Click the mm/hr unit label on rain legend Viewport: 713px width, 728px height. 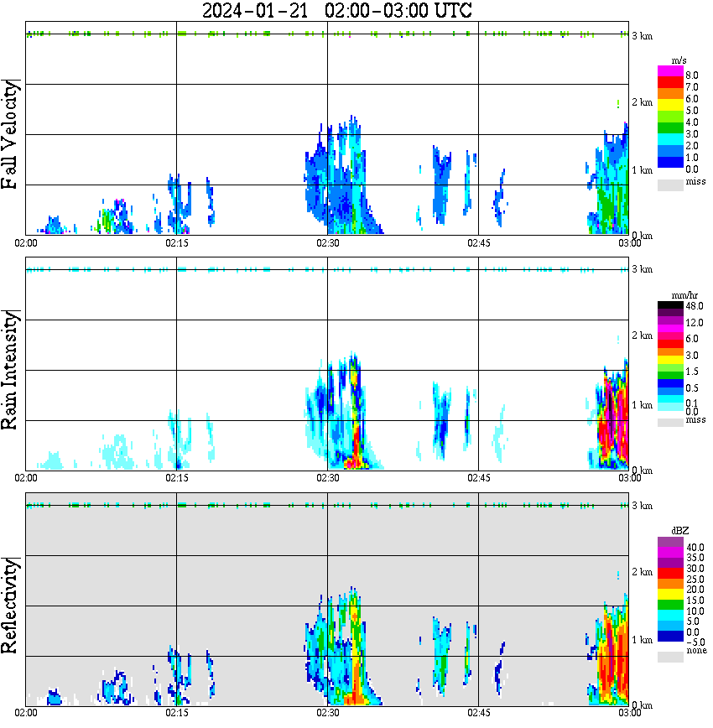pyautogui.click(x=684, y=295)
